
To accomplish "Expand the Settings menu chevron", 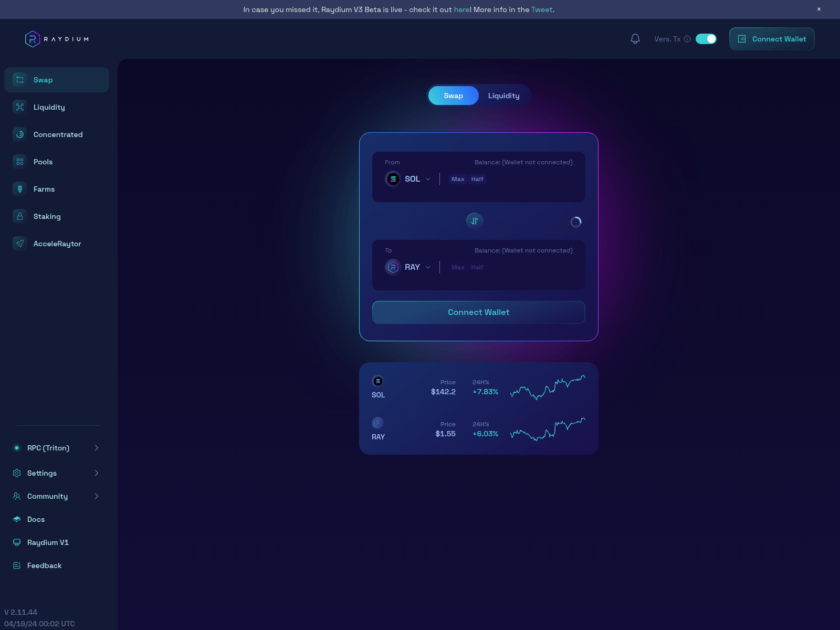I will click(97, 473).
